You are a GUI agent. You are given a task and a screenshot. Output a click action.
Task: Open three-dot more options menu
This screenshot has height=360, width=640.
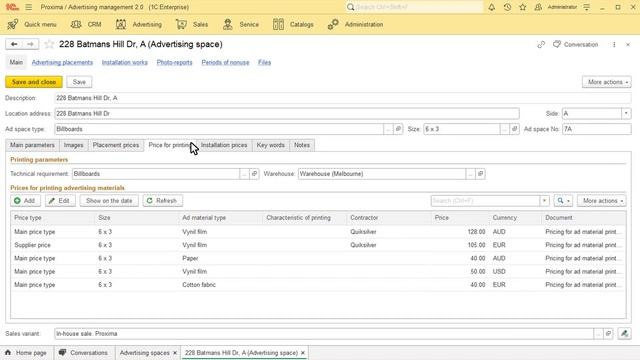pos(614,44)
